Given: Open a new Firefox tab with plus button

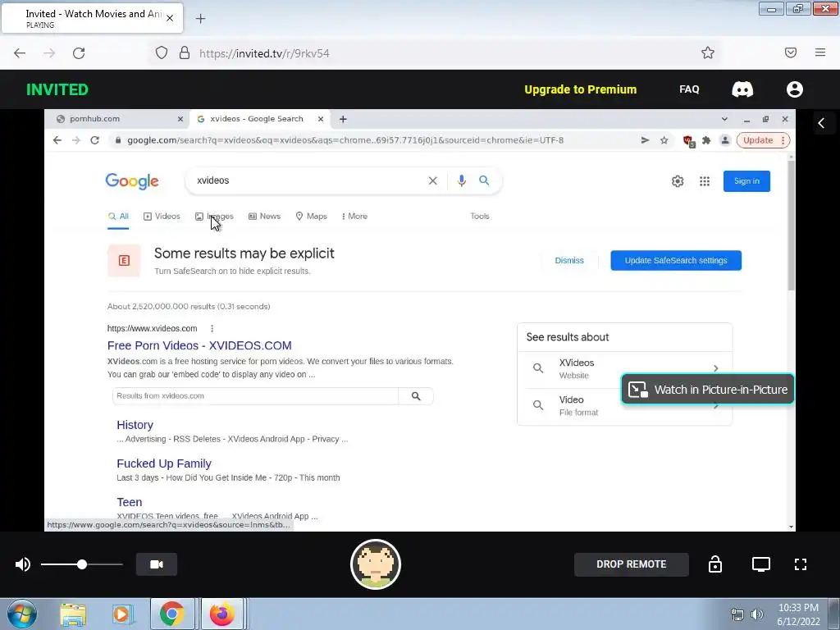Looking at the screenshot, I should tap(200, 19).
